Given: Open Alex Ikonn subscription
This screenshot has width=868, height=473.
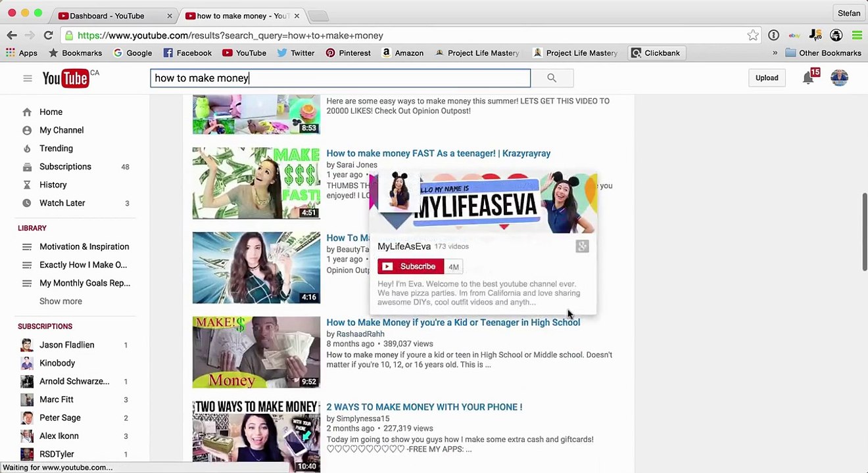Looking at the screenshot, I should point(59,436).
